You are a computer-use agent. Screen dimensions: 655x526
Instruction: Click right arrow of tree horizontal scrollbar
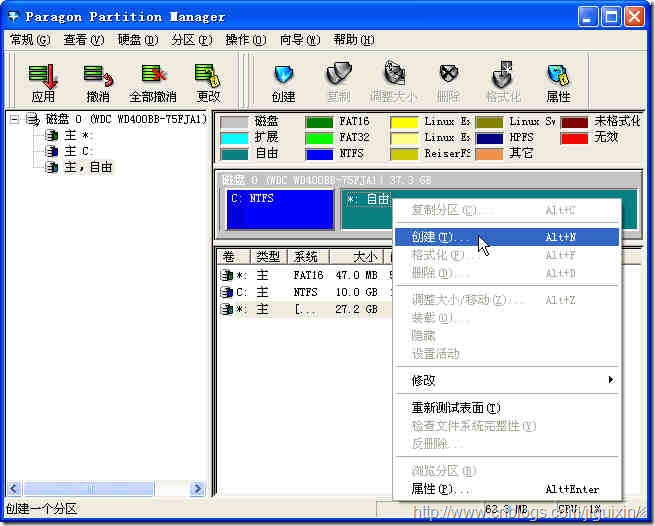pos(197,488)
